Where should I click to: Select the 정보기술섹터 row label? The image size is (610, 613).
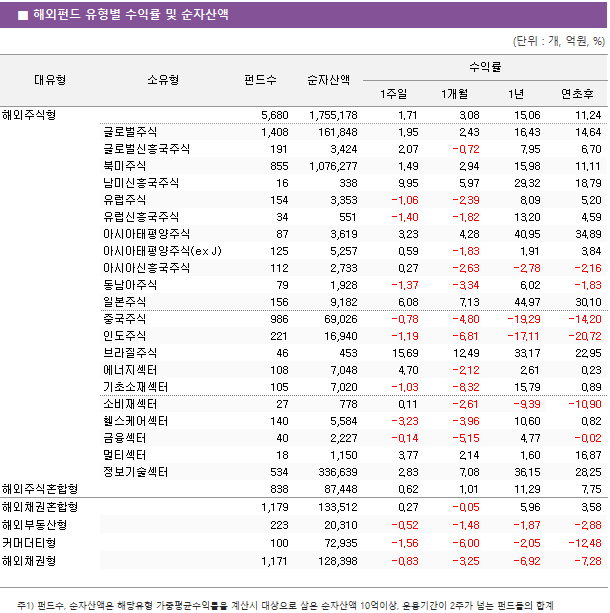136,472
